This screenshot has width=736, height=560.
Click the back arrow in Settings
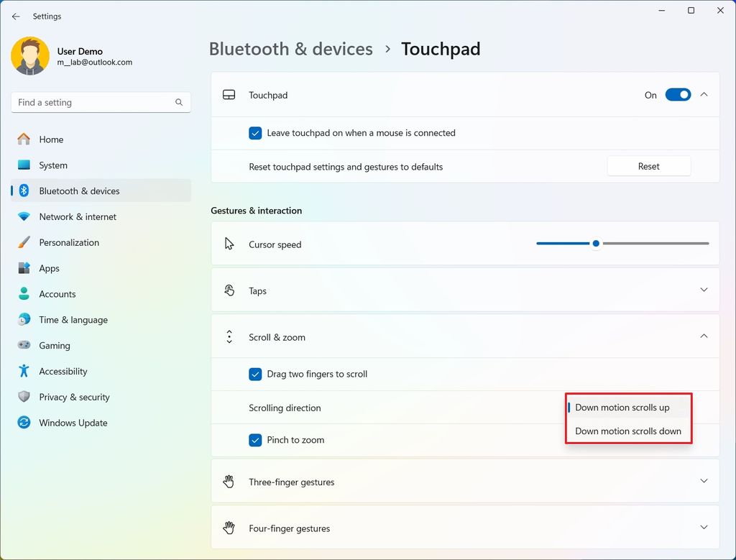[x=16, y=16]
